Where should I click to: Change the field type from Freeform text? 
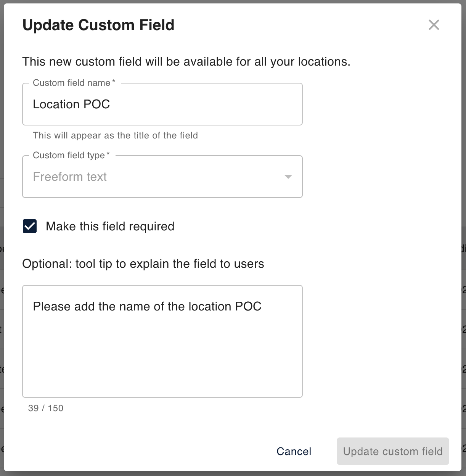point(162,177)
